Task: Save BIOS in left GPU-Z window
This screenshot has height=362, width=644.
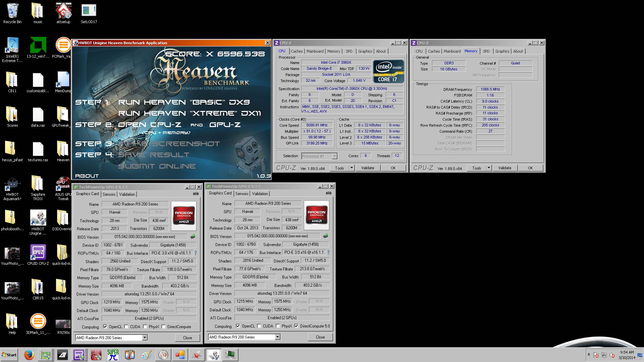Action: pos(193,237)
